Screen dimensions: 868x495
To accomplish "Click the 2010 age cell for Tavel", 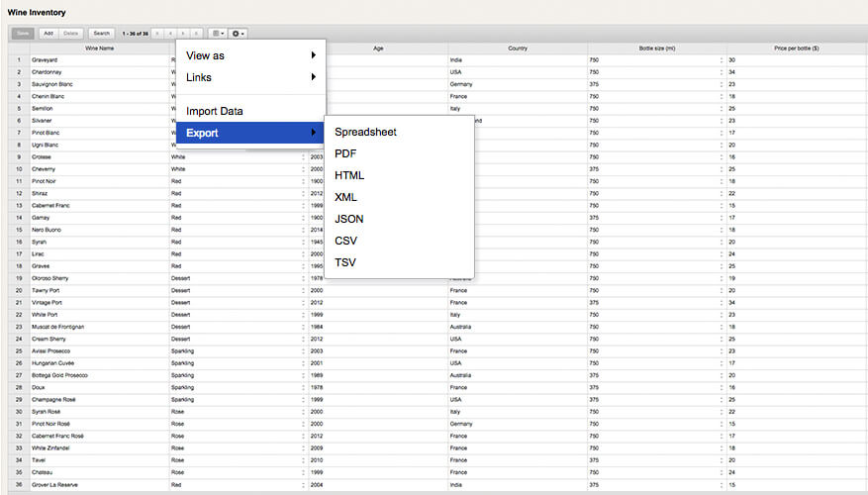I will click(x=378, y=460).
